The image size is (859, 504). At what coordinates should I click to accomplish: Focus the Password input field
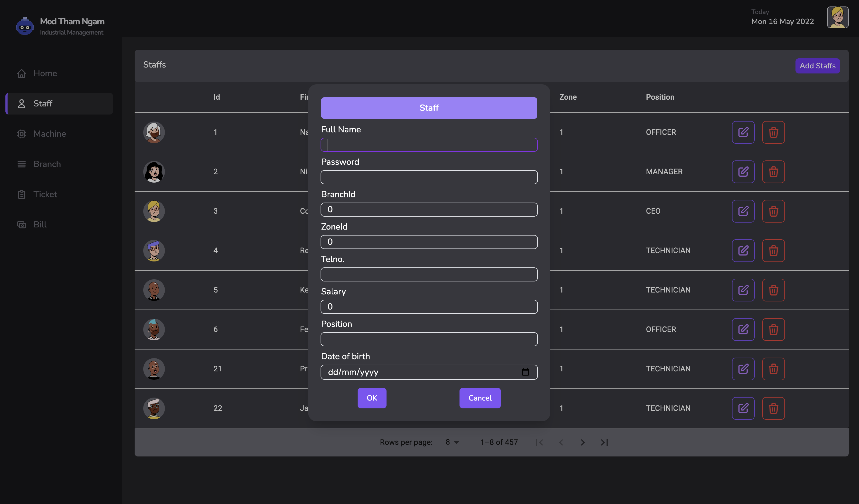coord(429,177)
